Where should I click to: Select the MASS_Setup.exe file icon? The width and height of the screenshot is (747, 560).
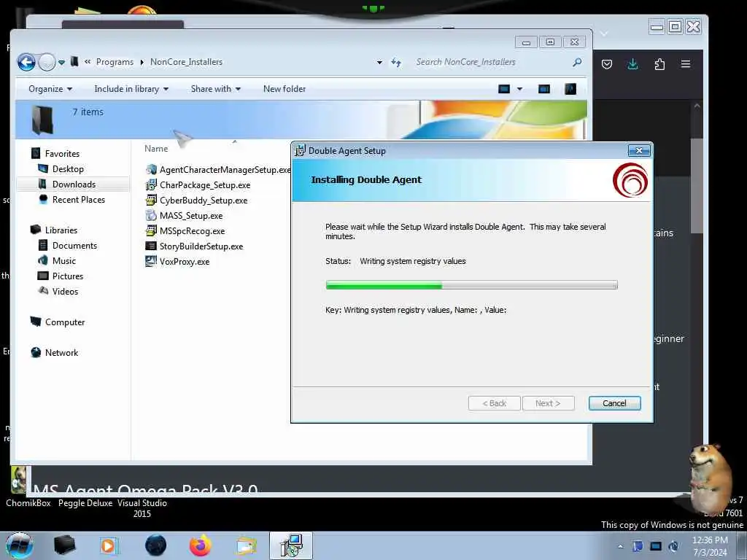click(151, 215)
